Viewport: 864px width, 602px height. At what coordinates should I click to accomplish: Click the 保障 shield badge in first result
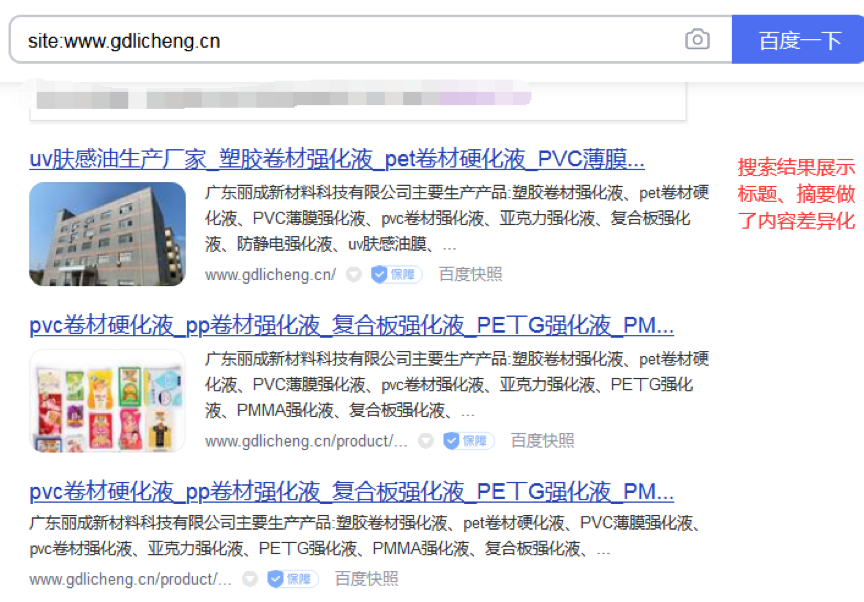396,274
